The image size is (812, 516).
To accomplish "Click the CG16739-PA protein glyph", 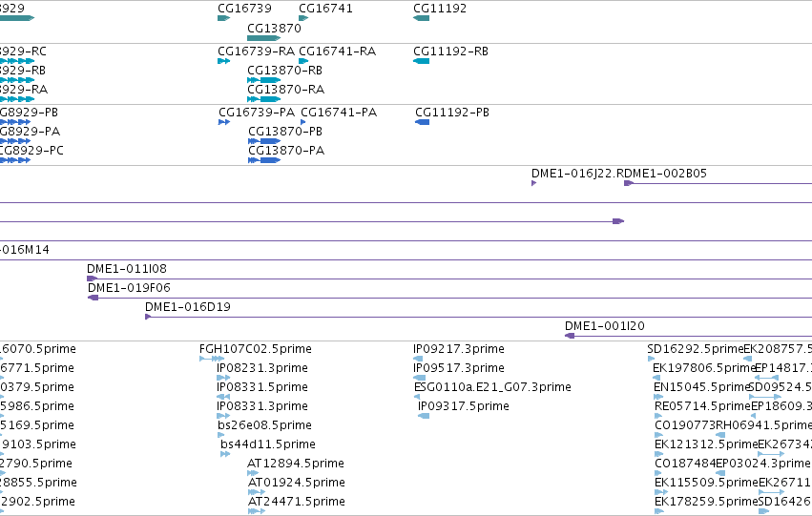I will coord(224,122).
